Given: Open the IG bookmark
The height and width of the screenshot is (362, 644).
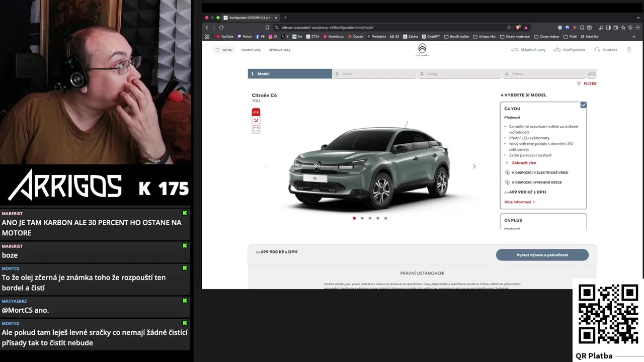Looking at the screenshot, I should 273,36.
